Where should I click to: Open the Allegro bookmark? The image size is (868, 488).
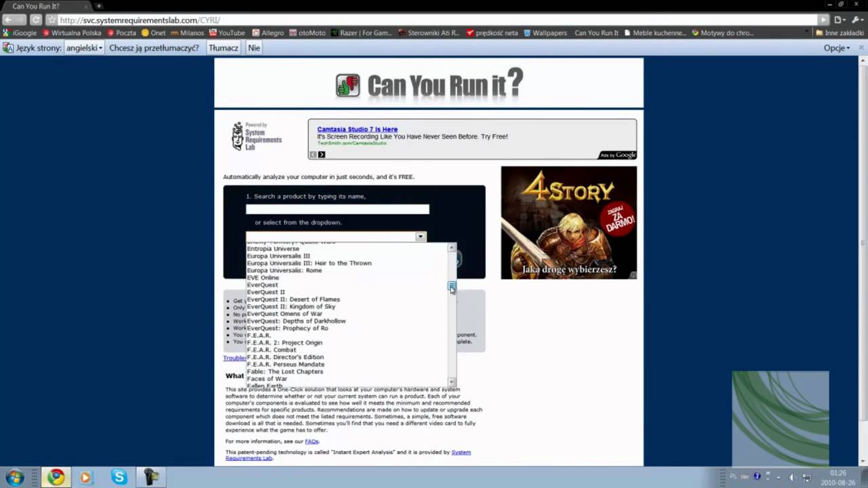[x=268, y=33]
